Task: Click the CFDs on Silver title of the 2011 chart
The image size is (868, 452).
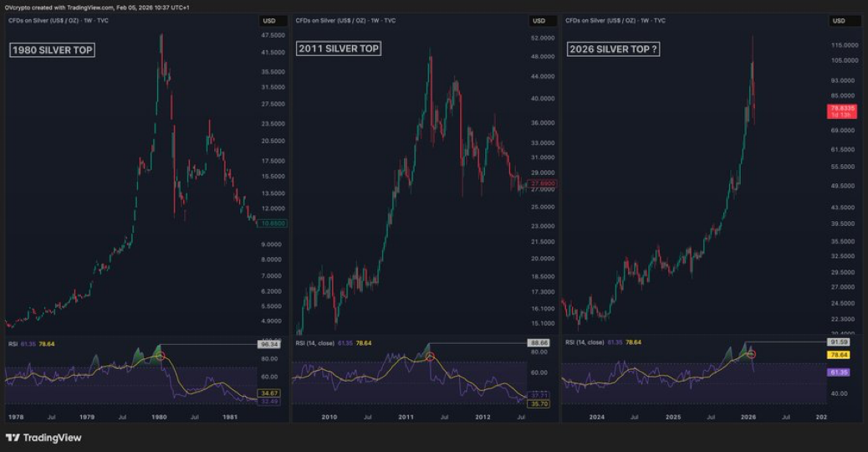Action: (x=345, y=20)
